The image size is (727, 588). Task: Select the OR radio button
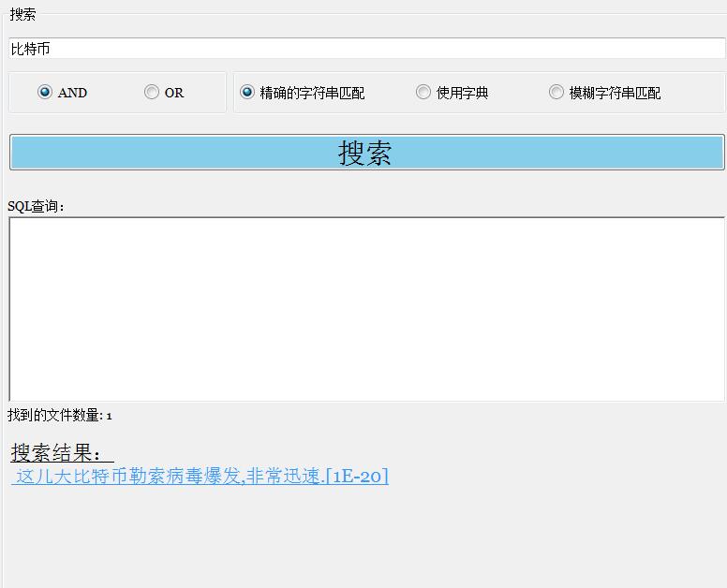152,92
